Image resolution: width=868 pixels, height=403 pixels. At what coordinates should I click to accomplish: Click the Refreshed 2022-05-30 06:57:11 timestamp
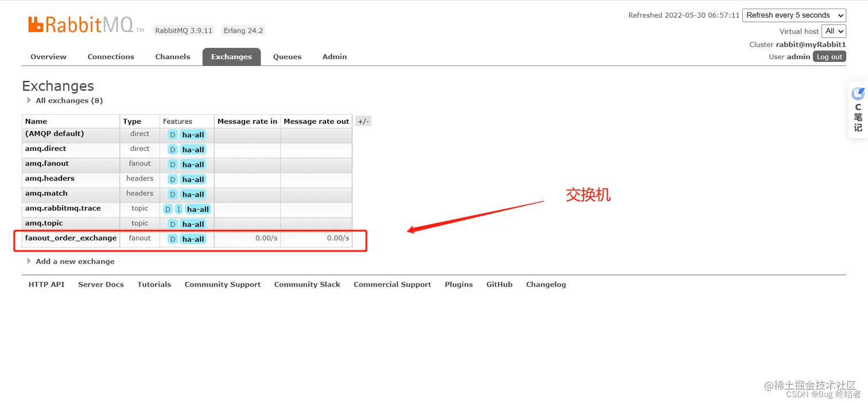684,15
